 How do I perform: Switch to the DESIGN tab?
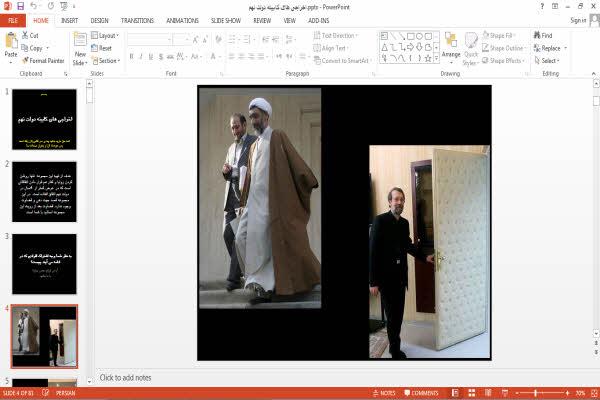[99, 20]
